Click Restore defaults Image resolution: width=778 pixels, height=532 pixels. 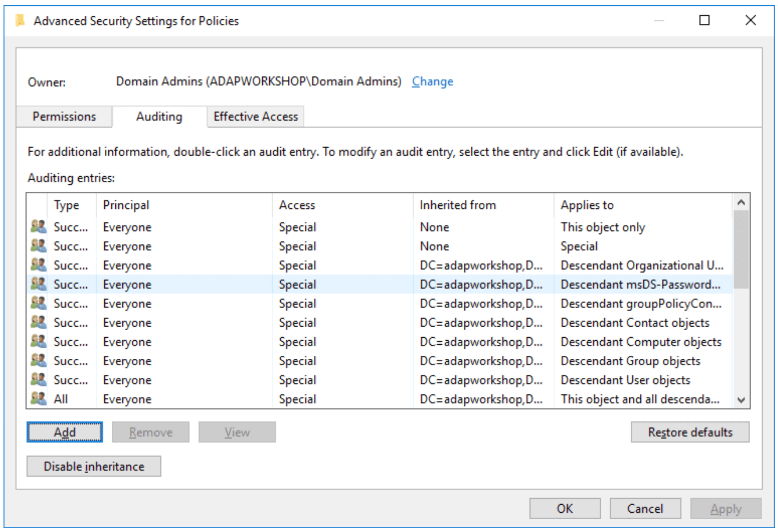[x=690, y=432]
